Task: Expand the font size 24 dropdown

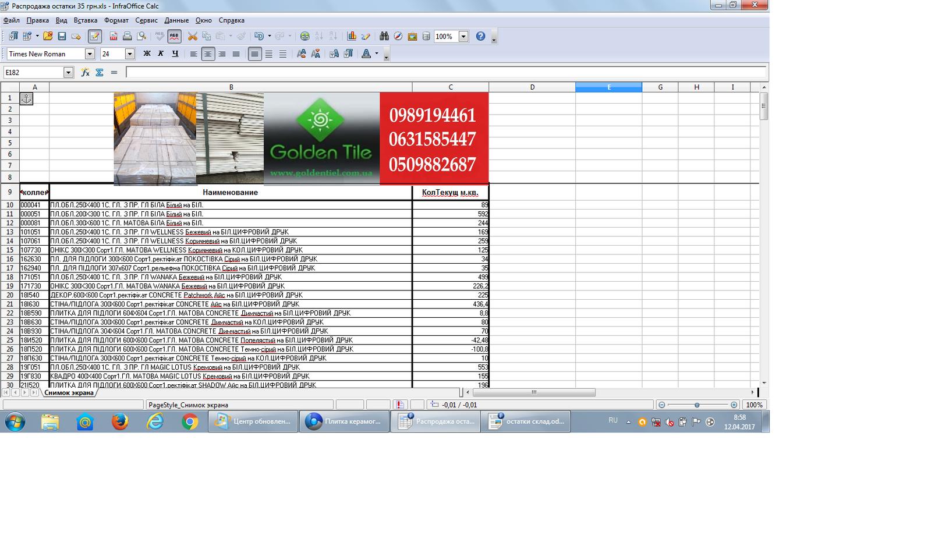Action: [130, 54]
